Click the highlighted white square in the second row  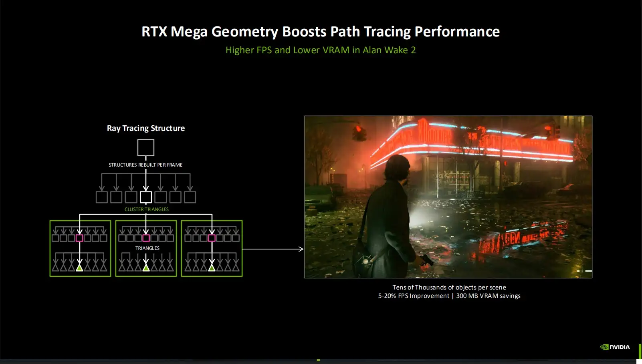pos(146,197)
